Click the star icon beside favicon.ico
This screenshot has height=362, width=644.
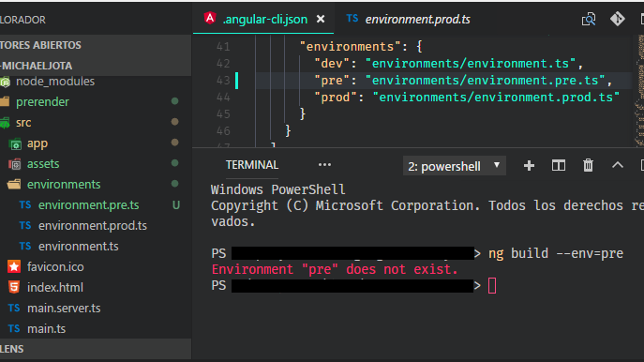[14, 266]
